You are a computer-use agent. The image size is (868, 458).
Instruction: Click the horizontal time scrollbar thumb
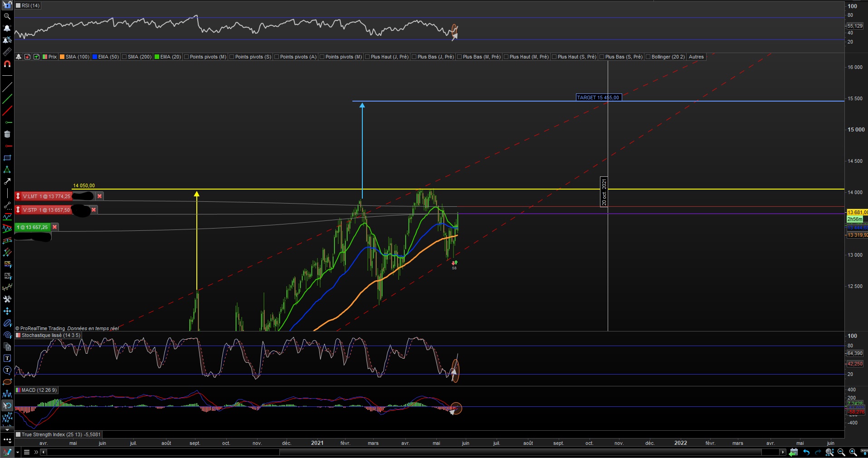pyautogui.click(x=520, y=452)
